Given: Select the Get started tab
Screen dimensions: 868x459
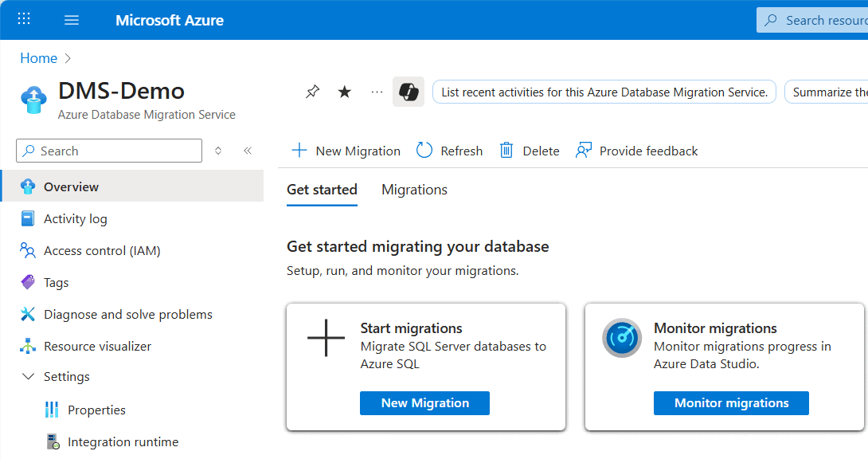Looking at the screenshot, I should 322,190.
